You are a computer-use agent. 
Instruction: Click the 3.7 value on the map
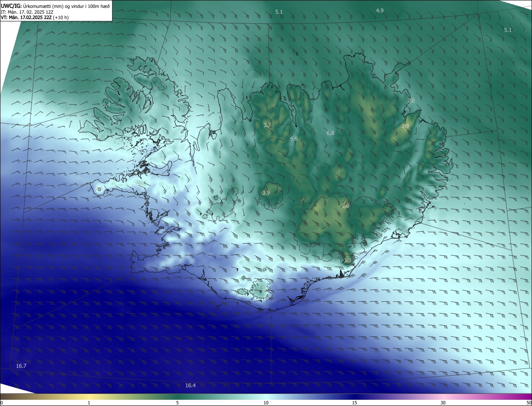(x=267, y=125)
